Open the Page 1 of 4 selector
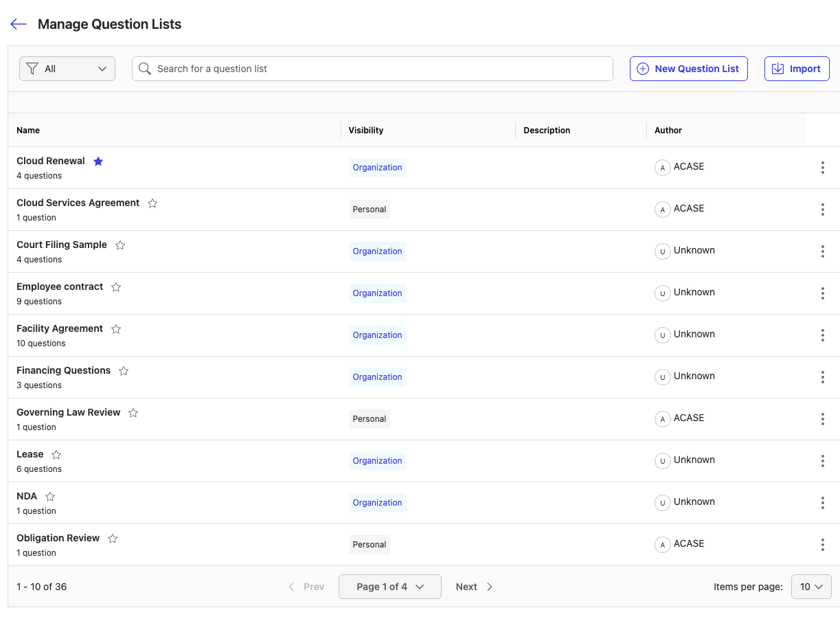 (x=389, y=587)
